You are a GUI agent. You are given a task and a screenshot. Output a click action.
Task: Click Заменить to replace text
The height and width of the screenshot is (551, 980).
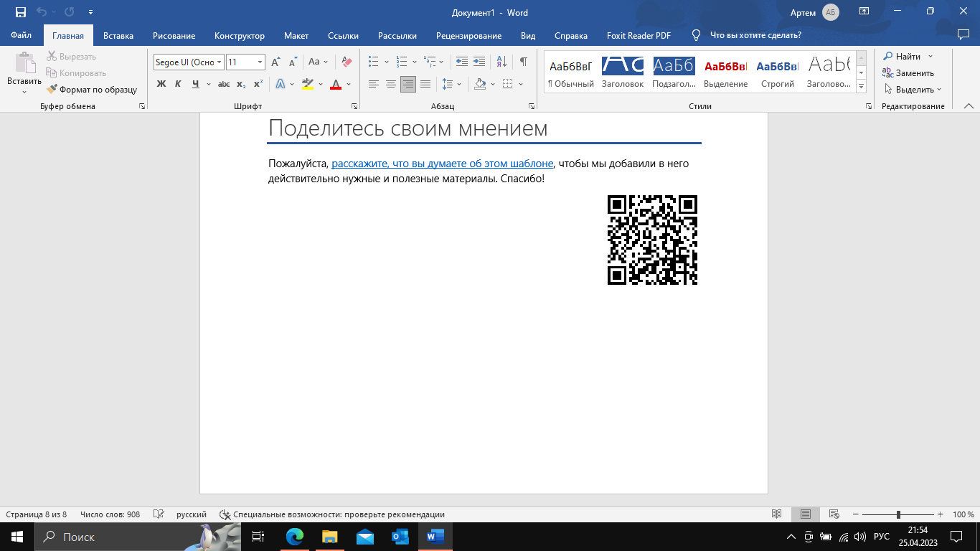click(x=908, y=73)
